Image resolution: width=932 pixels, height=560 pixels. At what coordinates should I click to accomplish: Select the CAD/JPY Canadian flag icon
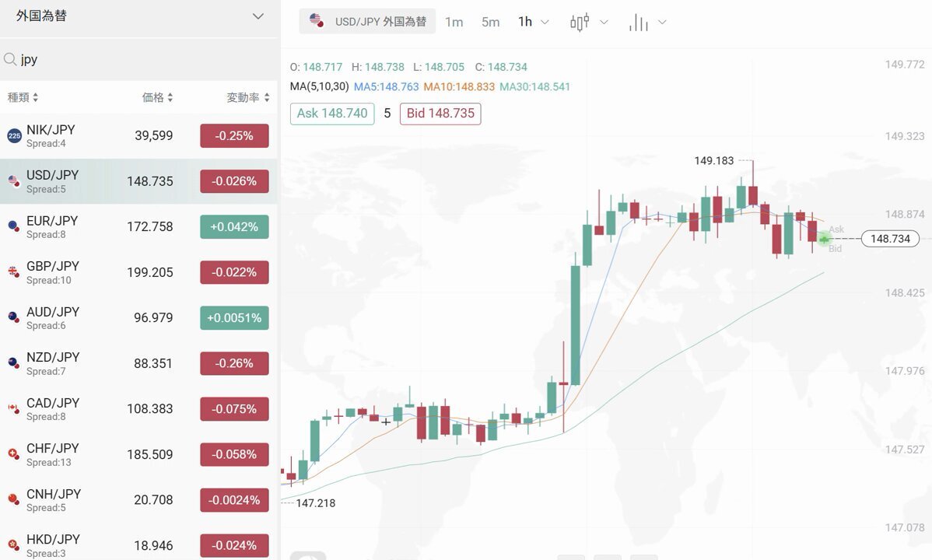13,409
